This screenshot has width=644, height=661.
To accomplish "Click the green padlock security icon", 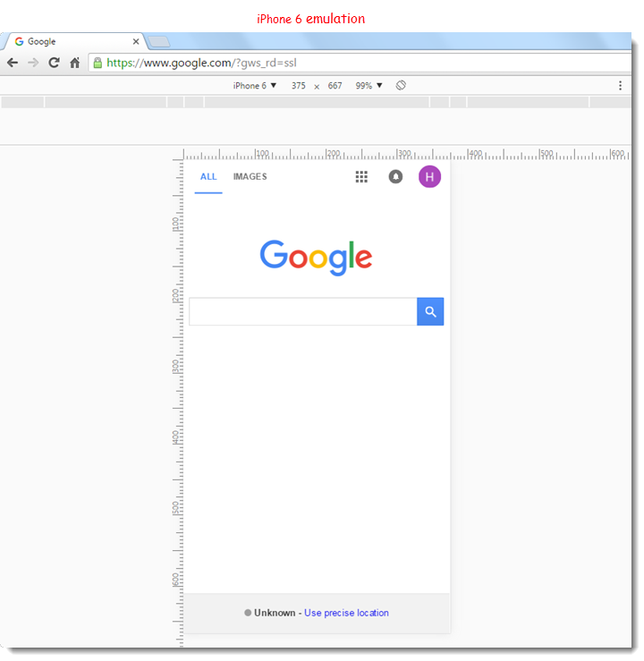I will pos(97,63).
